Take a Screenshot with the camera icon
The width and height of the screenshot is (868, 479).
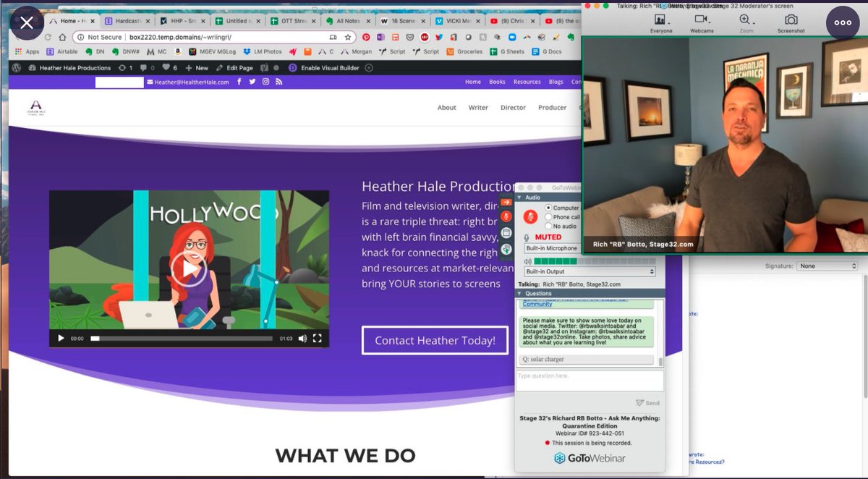point(791,22)
